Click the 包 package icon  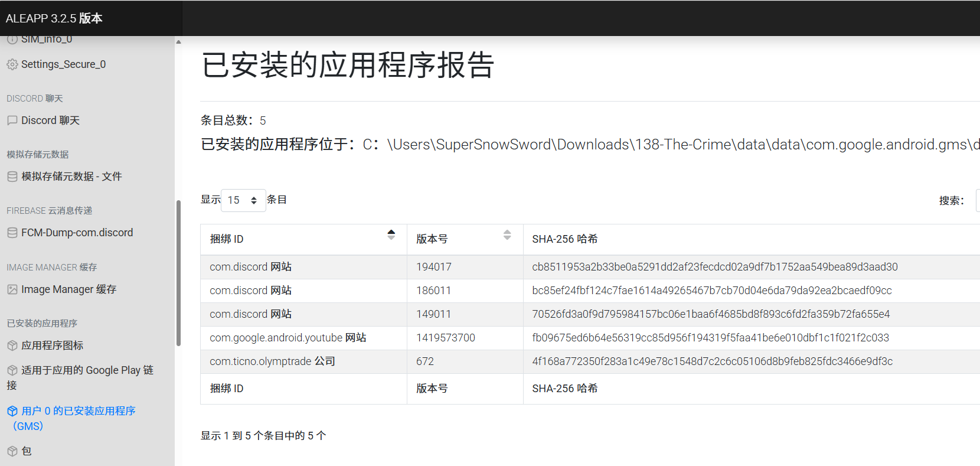tap(12, 451)
